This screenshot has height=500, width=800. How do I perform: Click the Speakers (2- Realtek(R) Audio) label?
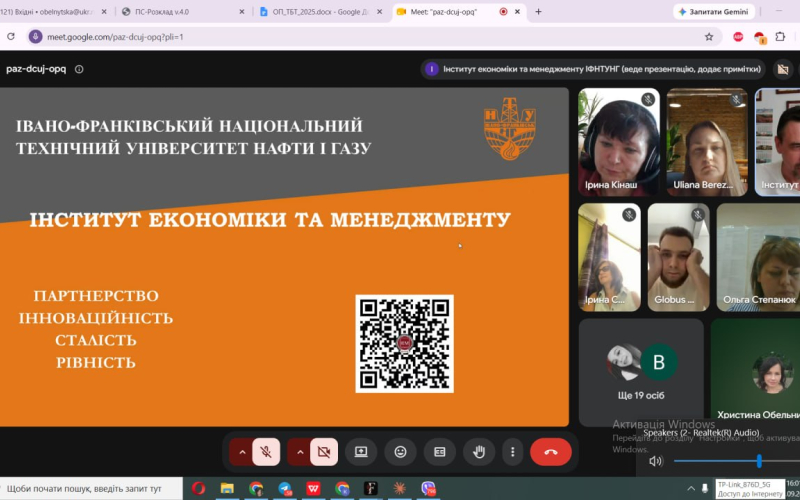coord(701,433)
